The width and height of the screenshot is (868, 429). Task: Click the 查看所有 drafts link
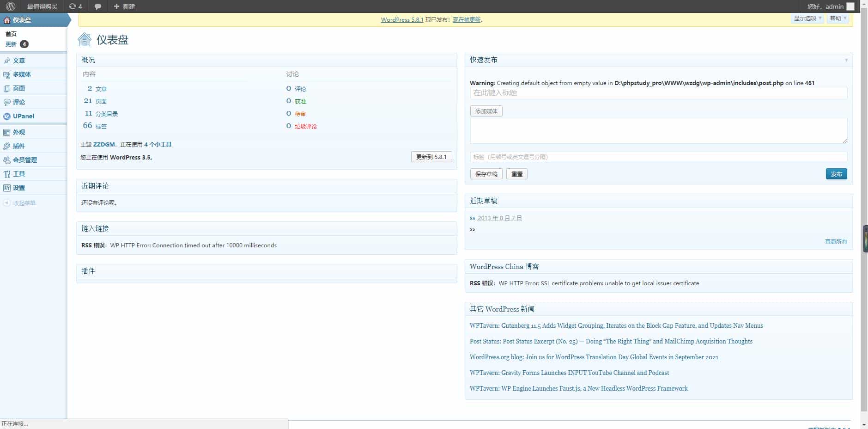[836, 242]
